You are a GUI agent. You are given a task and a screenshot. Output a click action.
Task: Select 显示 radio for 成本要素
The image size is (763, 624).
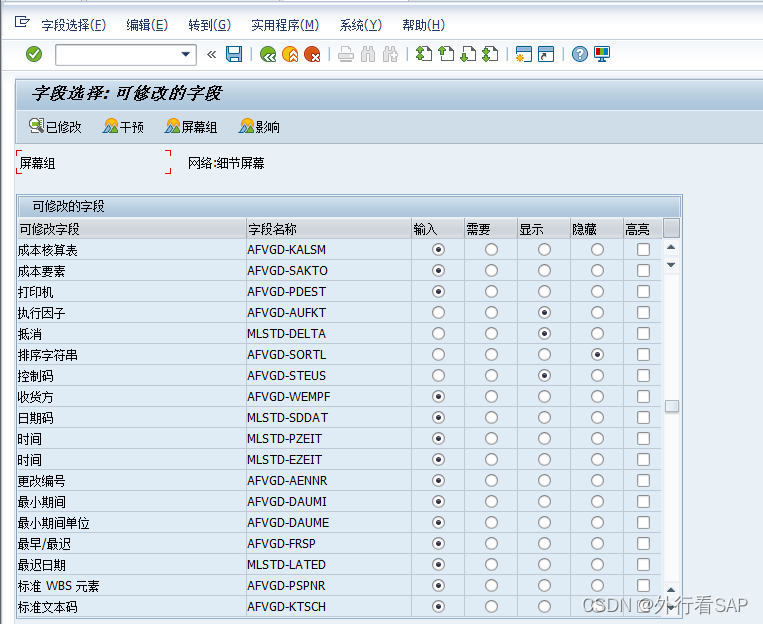click(545, 271)
